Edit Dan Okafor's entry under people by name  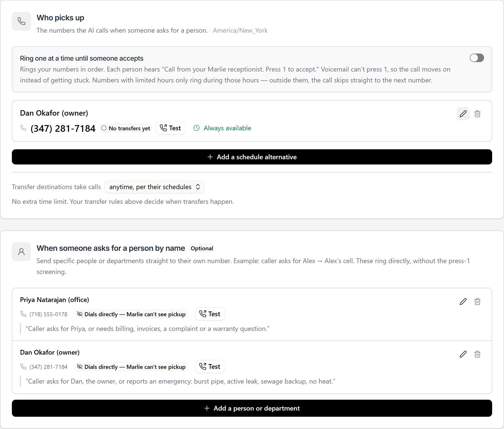click(x=463, y=354)
